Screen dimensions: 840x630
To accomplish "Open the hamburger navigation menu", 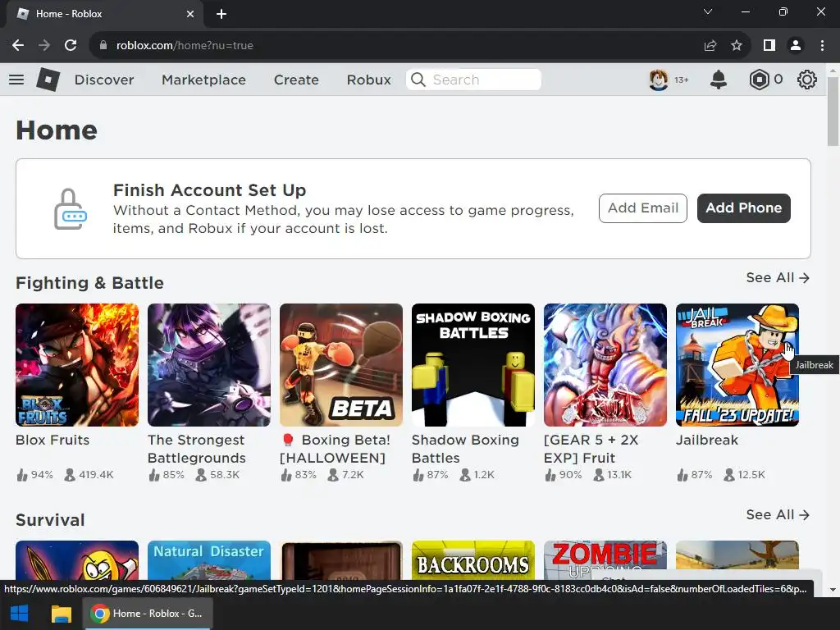I will click(16, 80).
